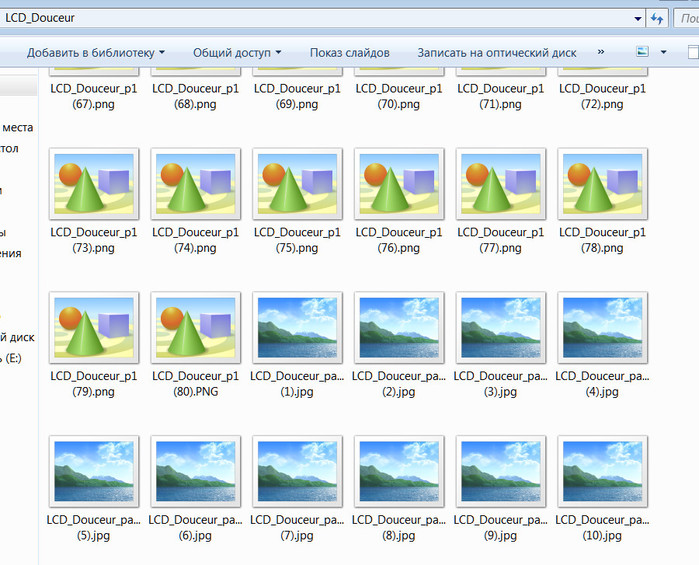Viewport: 699px width, 565px height.
Task: Select the LCD_Douceur_p1 (80).PNG icon
Action: coord(195,328)
